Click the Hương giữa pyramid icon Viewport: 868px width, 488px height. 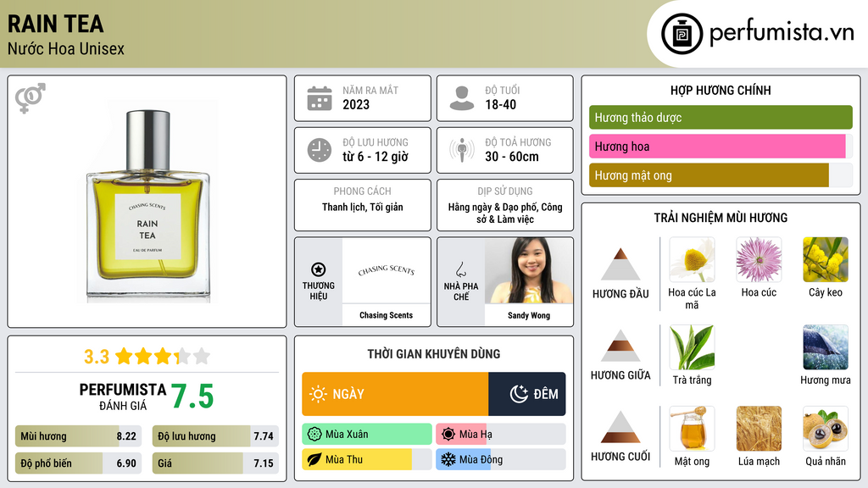click(620, 346)
